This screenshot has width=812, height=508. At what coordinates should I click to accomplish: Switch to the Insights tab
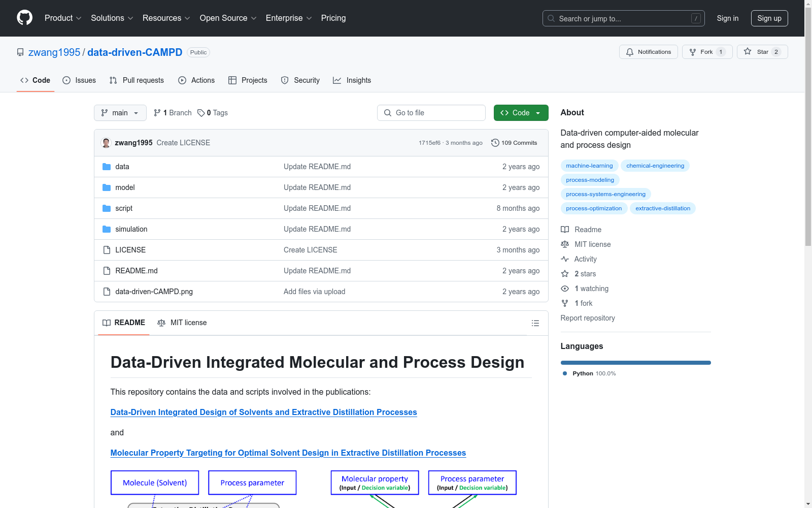coord(352,80)
